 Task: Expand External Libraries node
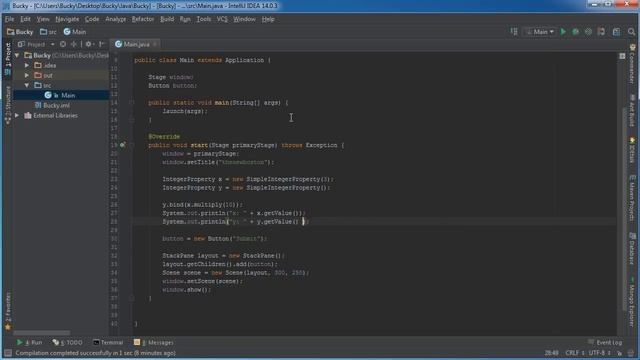pos(17,116)
